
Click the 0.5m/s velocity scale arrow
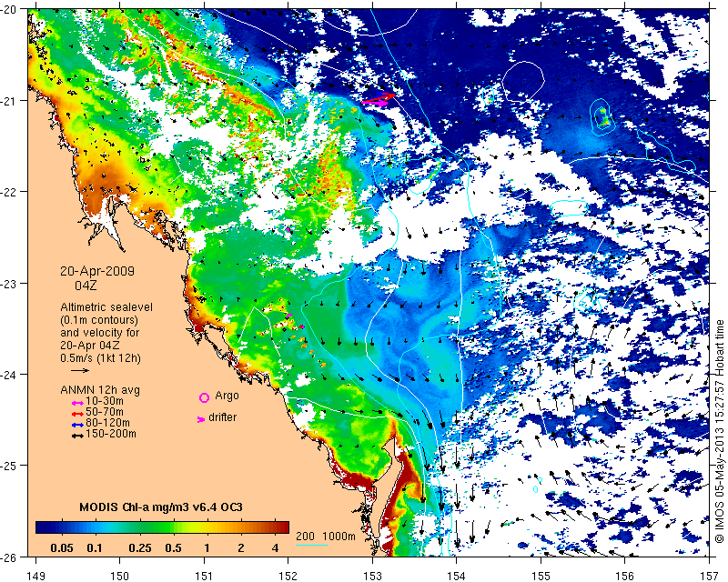pyautogui.click(x=80, y=370)
